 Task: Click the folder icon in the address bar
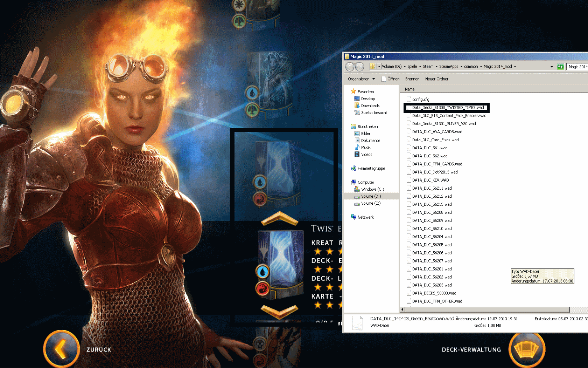point(373,66)
